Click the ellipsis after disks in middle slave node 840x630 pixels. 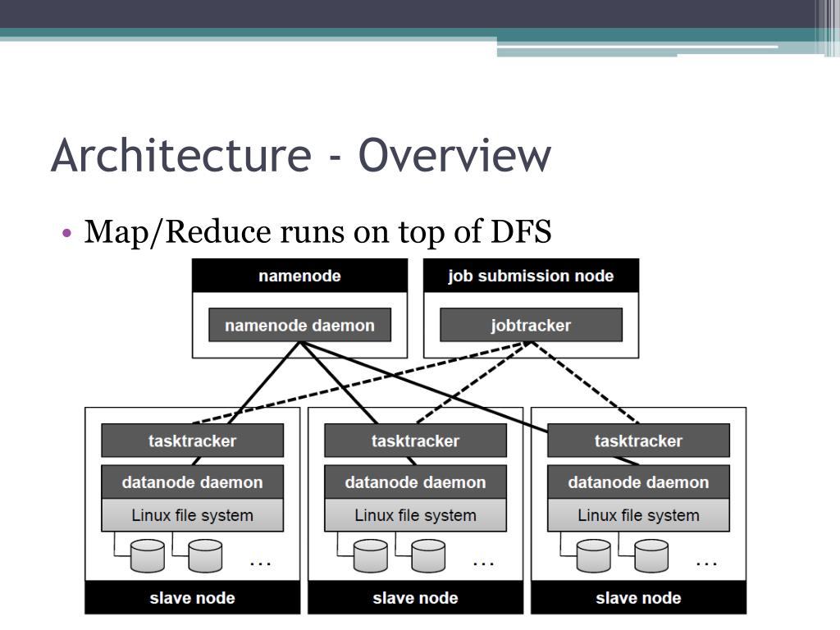pos(483,564)
